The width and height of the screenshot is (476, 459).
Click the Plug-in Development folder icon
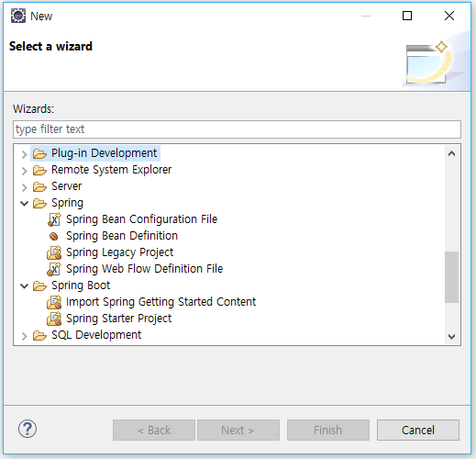[x=39, y=153]
